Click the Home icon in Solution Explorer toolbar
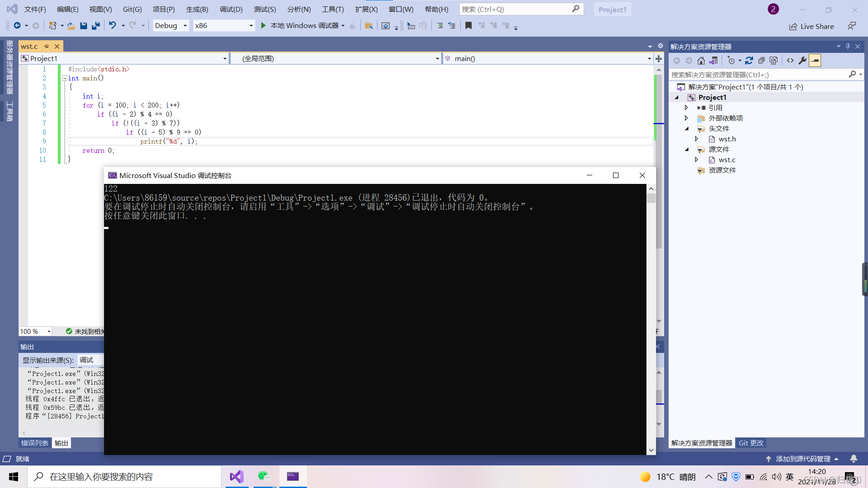This screenshot has width=868, height=488. (701, 61)
